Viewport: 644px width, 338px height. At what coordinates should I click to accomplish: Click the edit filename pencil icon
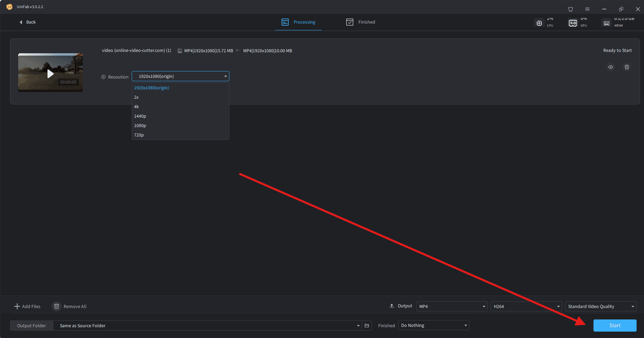click(x=180, y=51)
